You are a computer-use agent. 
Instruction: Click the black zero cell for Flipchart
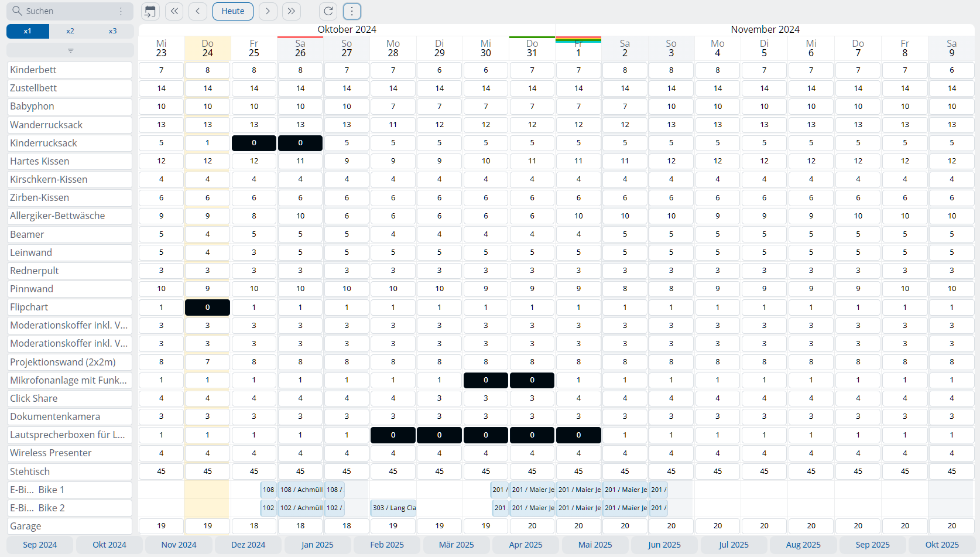(207, 307)
